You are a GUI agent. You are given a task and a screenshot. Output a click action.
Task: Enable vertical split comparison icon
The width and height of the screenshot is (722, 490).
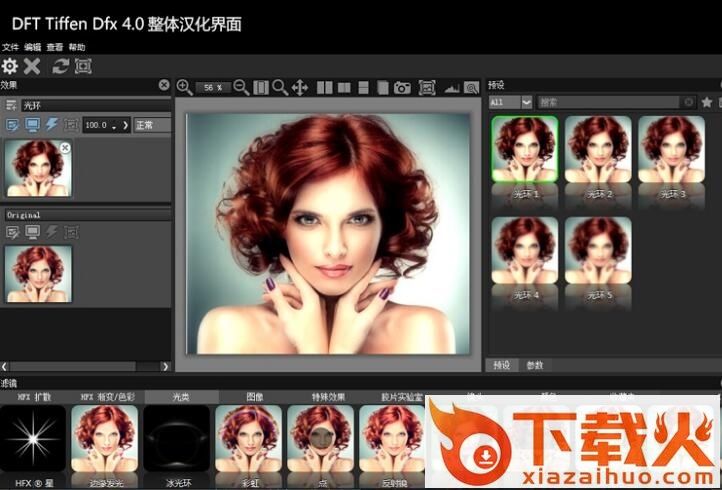[x=344, y=88]
